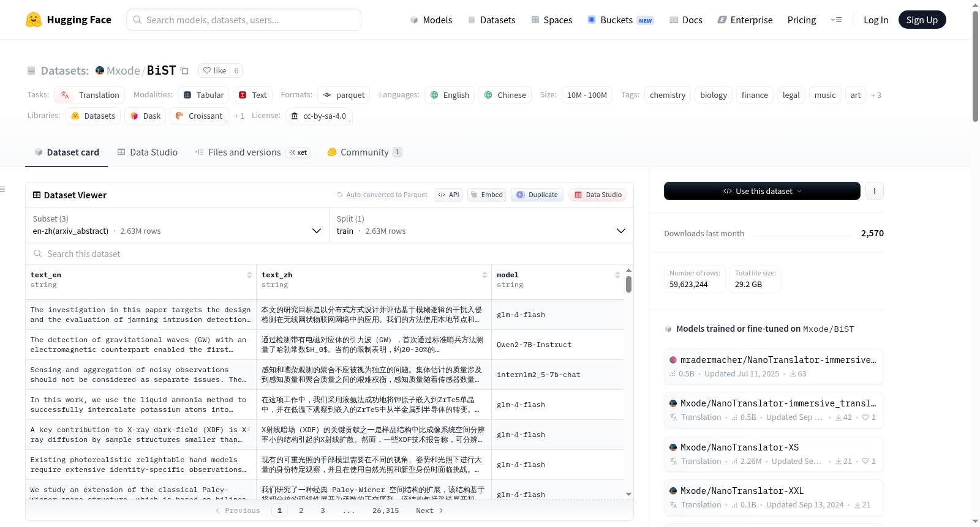Screen dimensions: 980x527
Task: Go to the Next page of rows
Action: (x=429, y=510)
